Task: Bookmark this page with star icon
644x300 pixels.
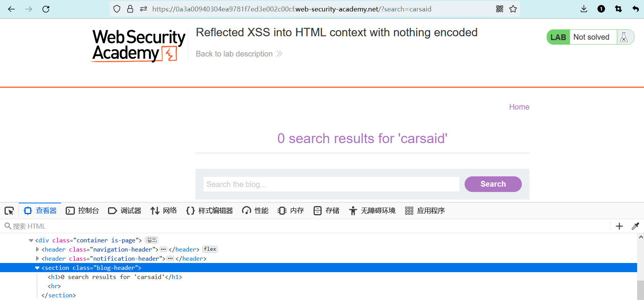Action: (513, 9)
